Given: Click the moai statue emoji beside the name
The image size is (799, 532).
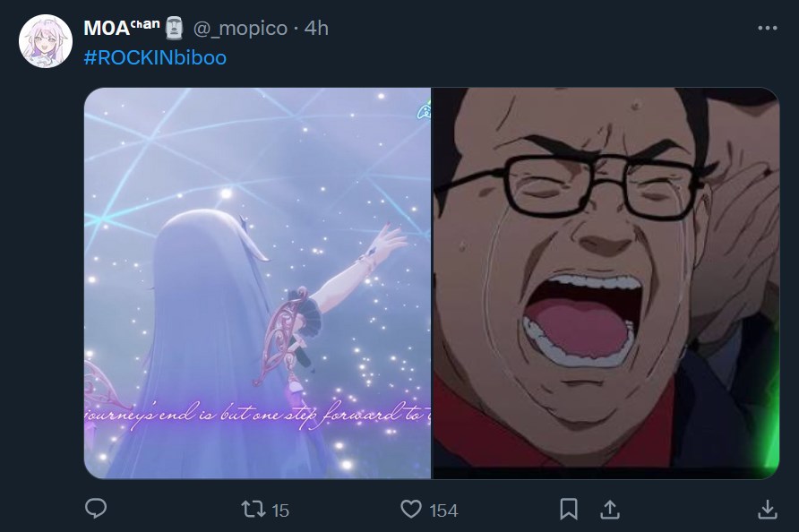Looking at the screenshot, I should pyautogui.click(x=175, y=28).
